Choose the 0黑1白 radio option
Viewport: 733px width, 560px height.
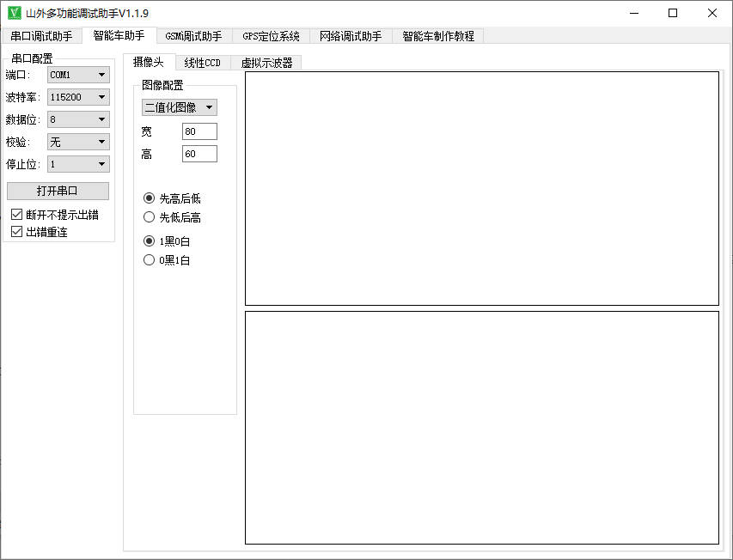click(x=150, y=260)
